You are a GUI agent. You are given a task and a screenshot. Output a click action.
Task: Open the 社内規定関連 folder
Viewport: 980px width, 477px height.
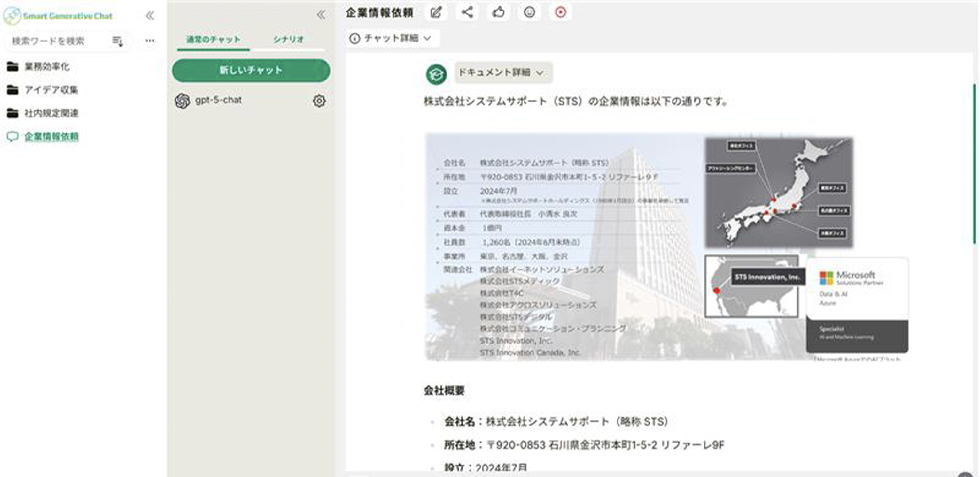coord(51,113)
